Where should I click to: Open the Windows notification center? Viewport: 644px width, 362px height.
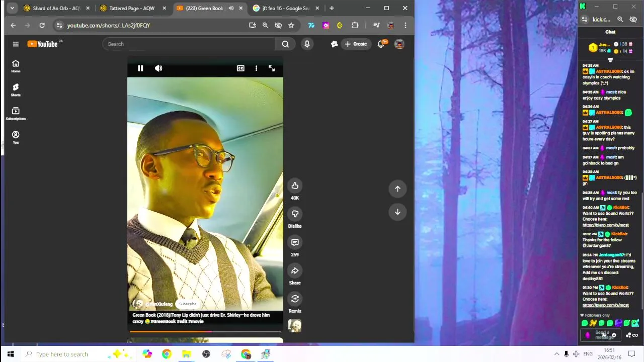click(632, 354)
